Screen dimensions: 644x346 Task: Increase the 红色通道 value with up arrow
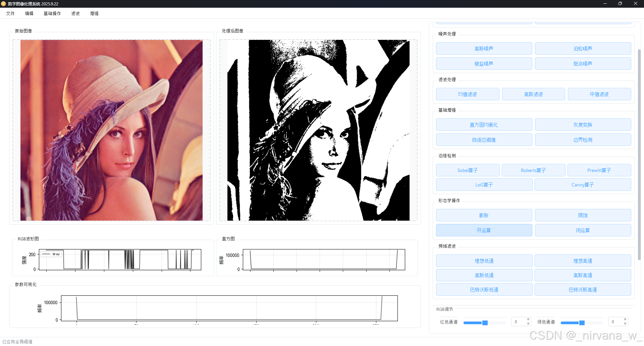(x=528, y=320)
